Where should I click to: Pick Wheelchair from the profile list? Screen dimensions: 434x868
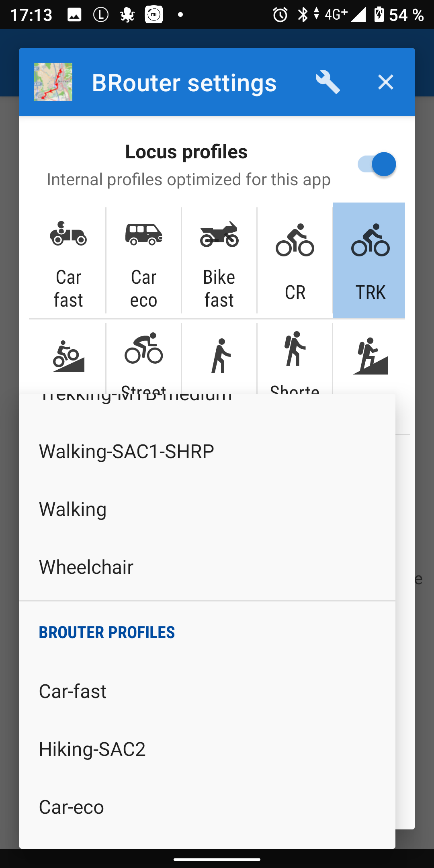click(x=86, y=567)
